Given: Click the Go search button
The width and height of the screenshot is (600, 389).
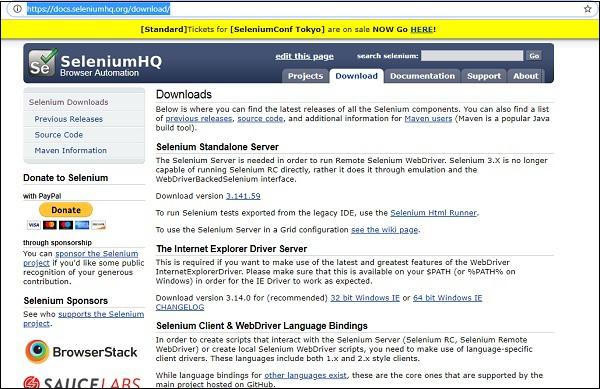Looking at the screenshot, I should point(534,56).
